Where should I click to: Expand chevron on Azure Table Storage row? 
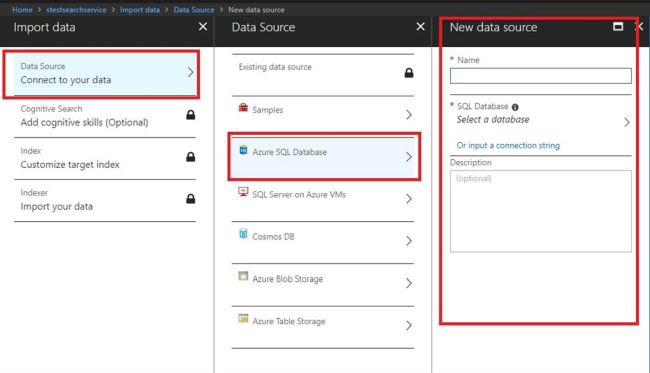click(x=409, y=325)
